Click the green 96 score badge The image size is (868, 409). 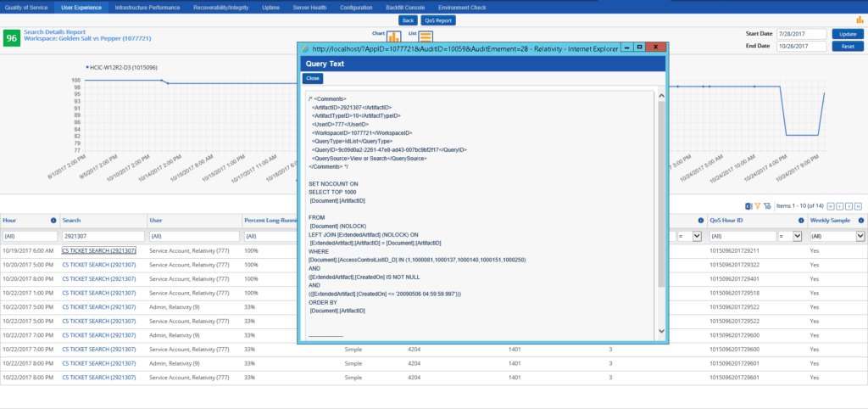[x=12, y=38]
